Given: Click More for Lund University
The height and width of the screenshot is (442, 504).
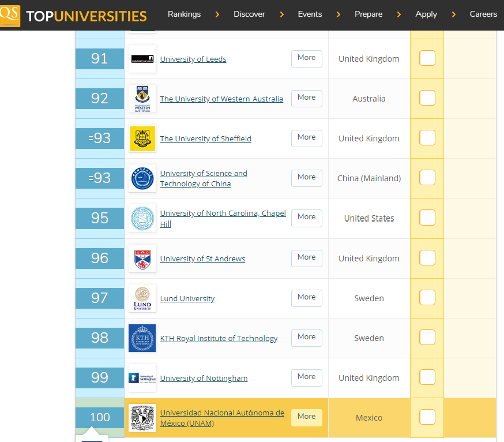Looking at the screenshot, I should 307,298.
